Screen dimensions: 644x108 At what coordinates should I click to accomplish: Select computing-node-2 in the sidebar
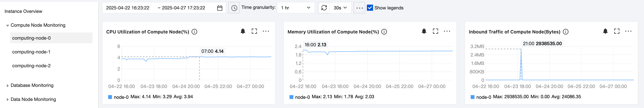(x=31, y=66)
